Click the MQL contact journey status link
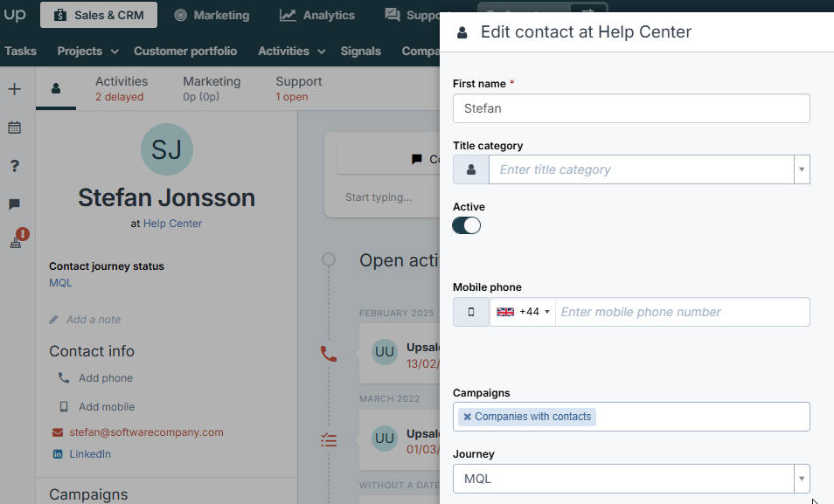Screen dimensions: 834x504 [x=60, y=283]
